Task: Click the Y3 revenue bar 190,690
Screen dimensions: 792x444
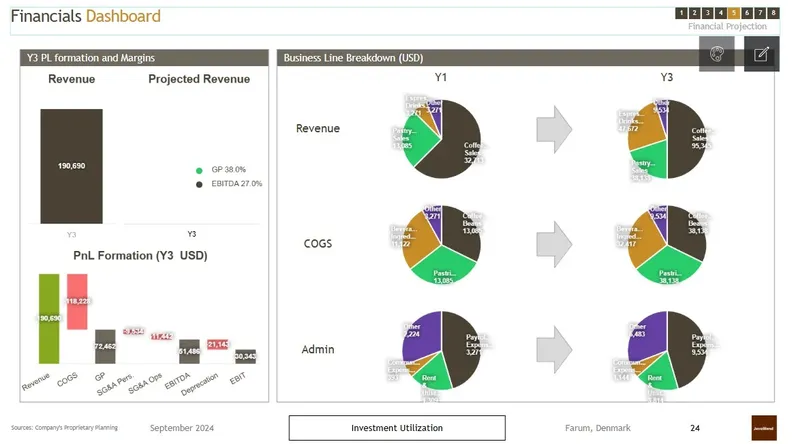Action: click(x=71, y=166)
